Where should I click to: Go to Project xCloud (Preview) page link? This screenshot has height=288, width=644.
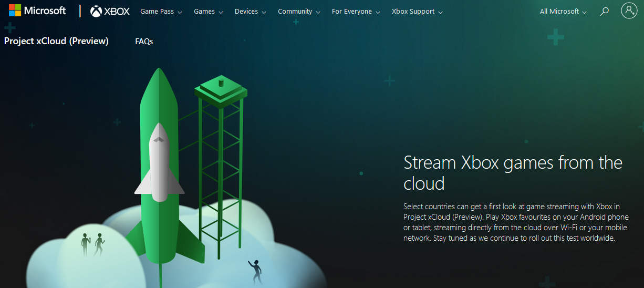pos(56,41)
